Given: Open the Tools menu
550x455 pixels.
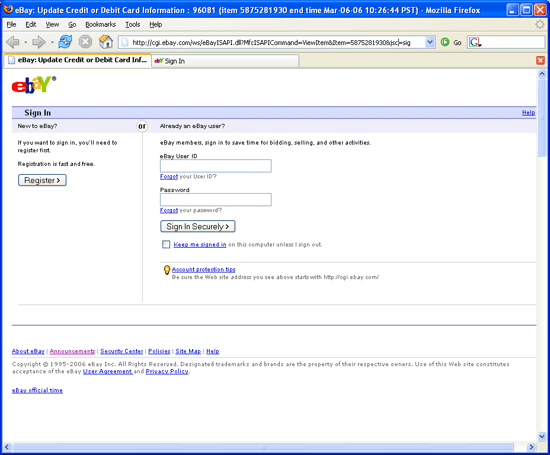Looking at the screenshot, I should coord(133,24).
